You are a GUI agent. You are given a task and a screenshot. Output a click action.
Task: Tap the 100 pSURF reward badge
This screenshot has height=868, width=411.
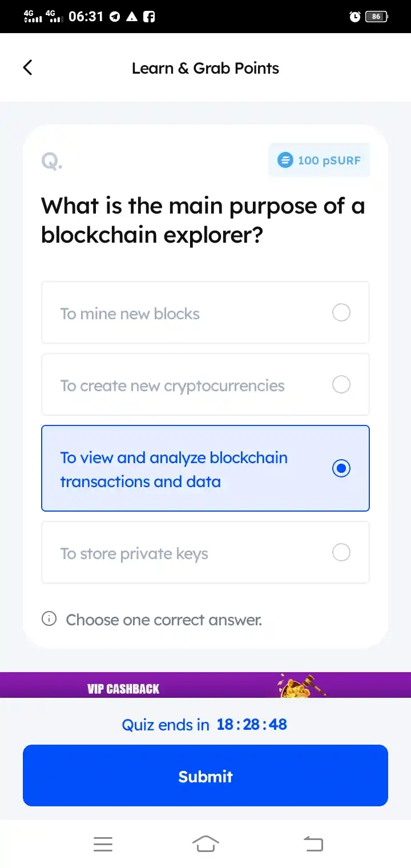(319, 160)
